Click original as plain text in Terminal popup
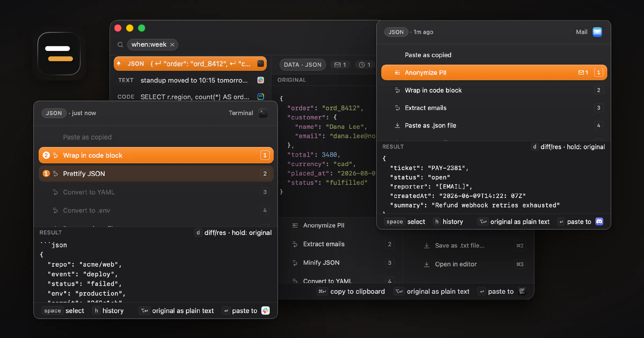This screenshot has height=338, width=644. click(x=176, y=311)
